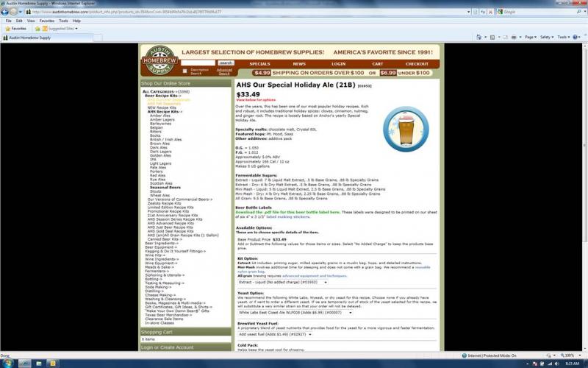Open the search provider dropdown arrow
Image resolution: width=588 pixels, height=368 pixels.
[584, 12]
